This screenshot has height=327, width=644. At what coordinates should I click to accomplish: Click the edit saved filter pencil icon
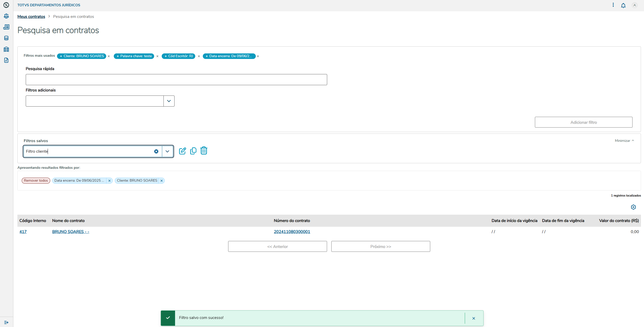[x=182, y=151]
